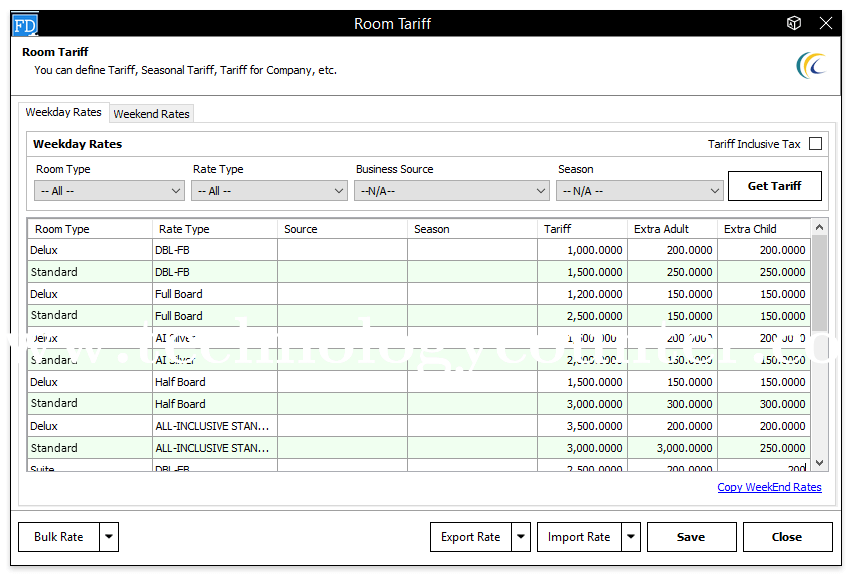852x576 pixels.
Task: Click the FD application icon in title bar
Action: tap(24, 24)
